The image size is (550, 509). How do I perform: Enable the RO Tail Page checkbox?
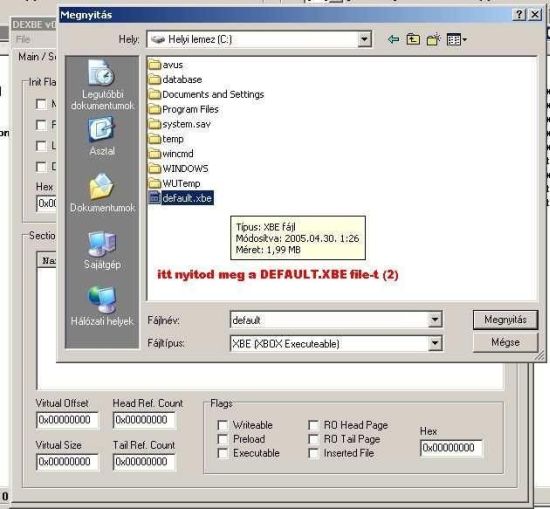313,439
